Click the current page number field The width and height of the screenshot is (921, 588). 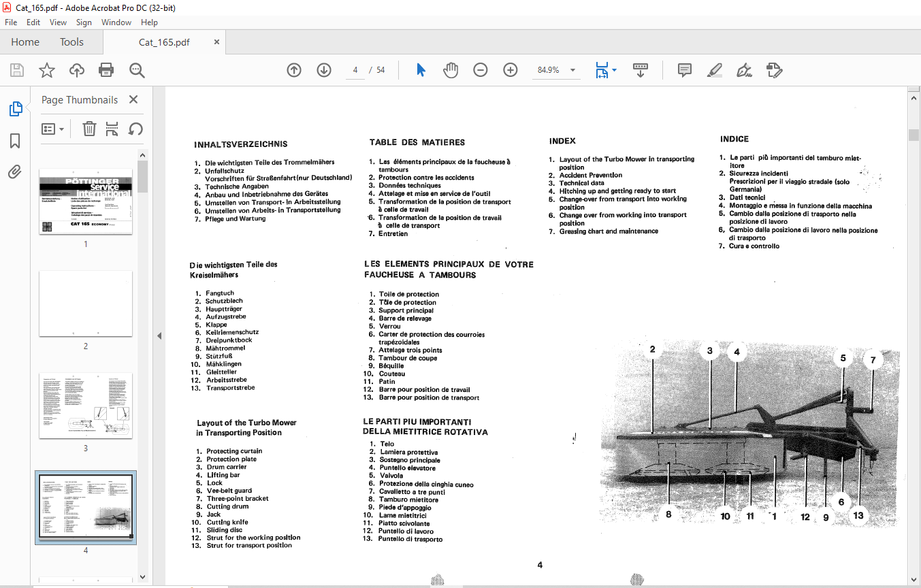[x=355, y=70]
